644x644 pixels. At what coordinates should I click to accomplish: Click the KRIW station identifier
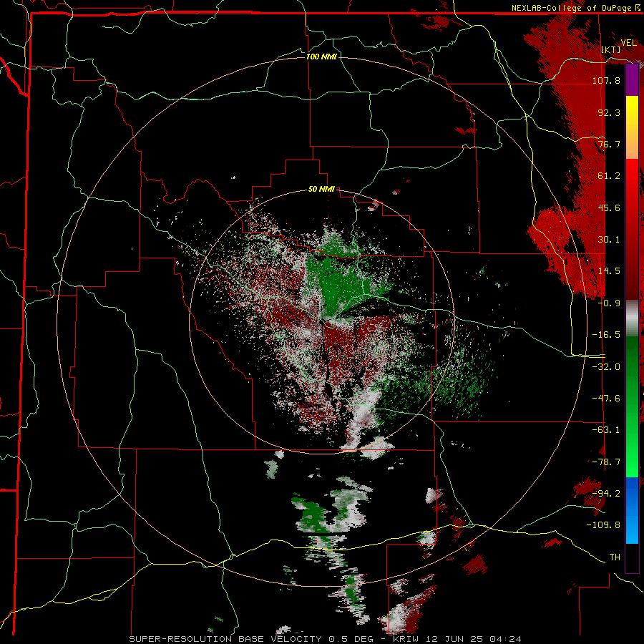[406, 639]
